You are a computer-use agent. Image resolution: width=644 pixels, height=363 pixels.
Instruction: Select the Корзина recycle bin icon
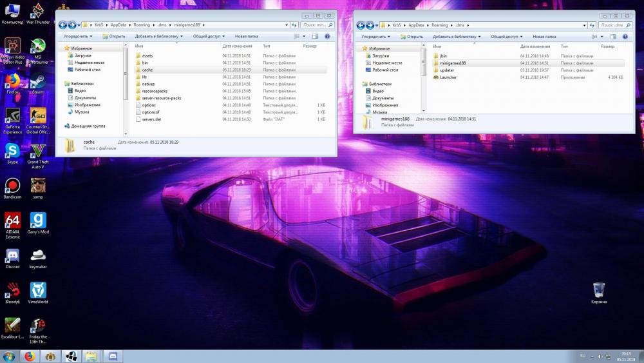click(x=598, y=291)
